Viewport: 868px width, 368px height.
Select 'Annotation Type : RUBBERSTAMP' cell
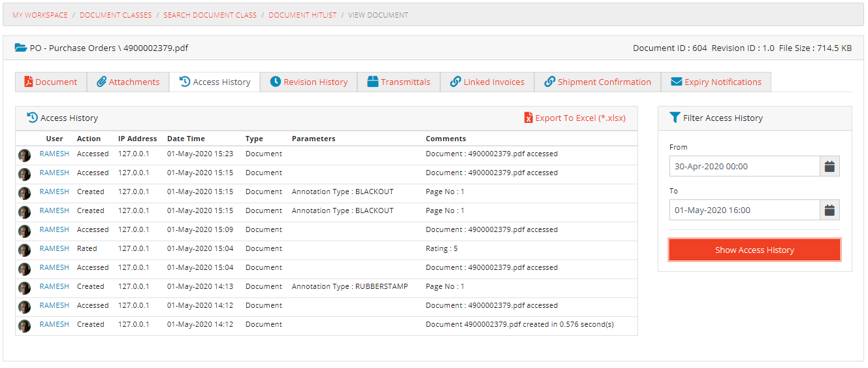(350, 286)
